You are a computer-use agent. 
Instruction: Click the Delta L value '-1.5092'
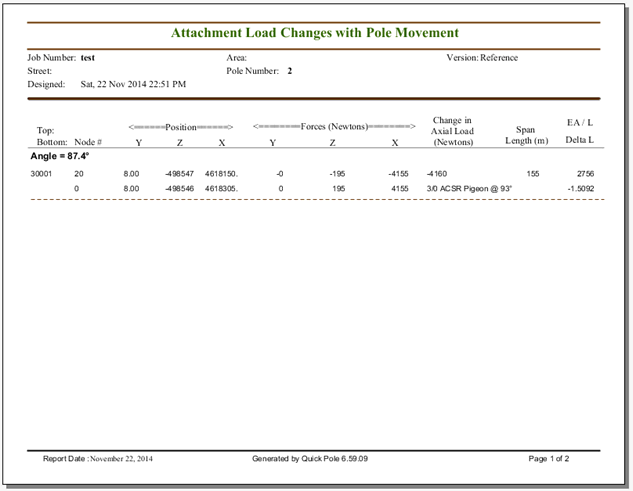[581, 189]
